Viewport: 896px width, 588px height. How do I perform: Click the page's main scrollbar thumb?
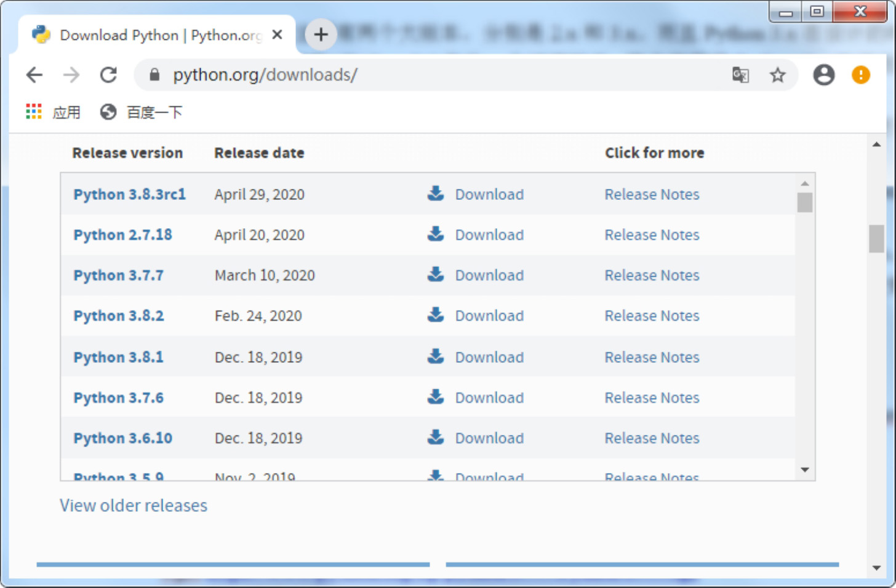pos(876,239)
